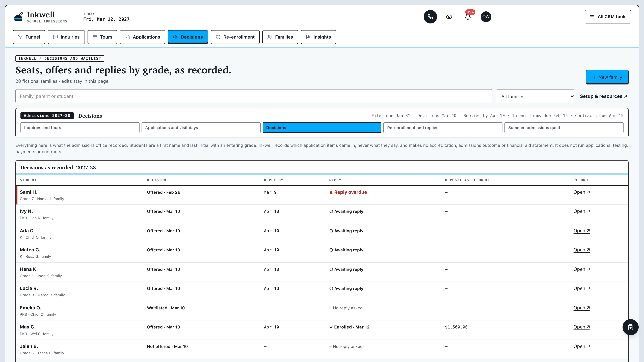
Task: Select Applications and visit days phase
Action: pos(201,128)
